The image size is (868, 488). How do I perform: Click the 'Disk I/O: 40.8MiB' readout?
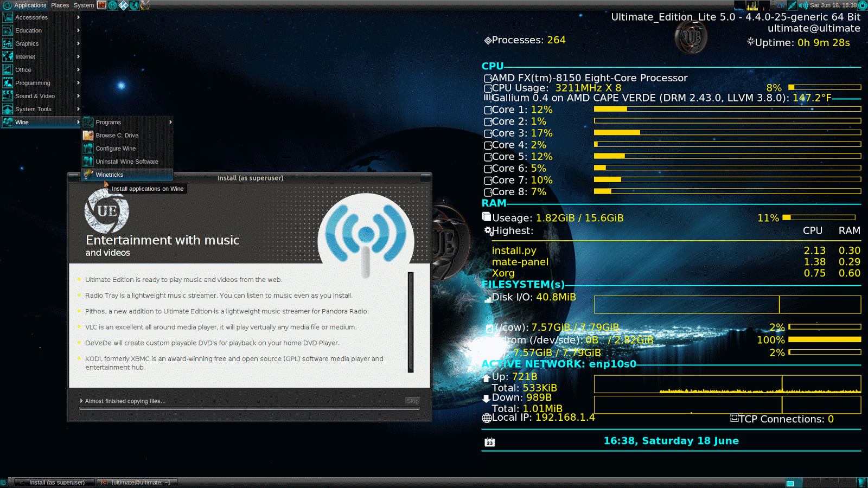click(530, 297)
